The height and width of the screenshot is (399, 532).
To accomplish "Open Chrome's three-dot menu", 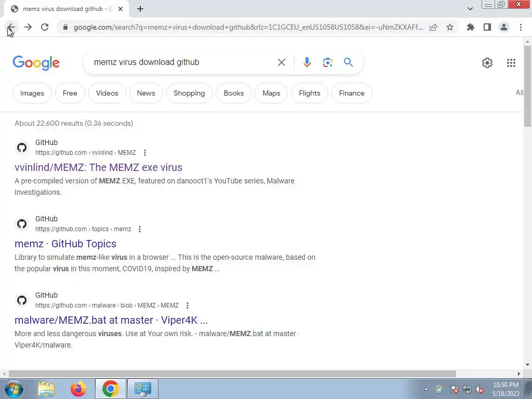I will [521, 27].
